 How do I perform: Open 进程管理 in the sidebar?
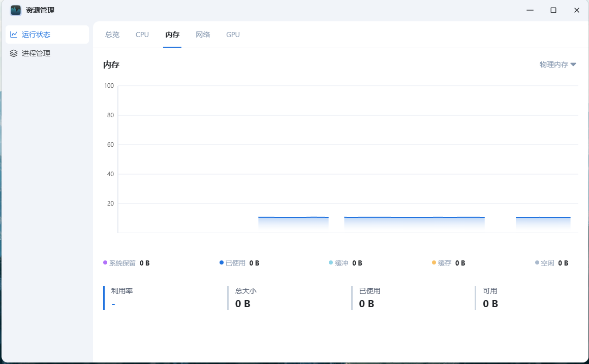pos(36,53)
